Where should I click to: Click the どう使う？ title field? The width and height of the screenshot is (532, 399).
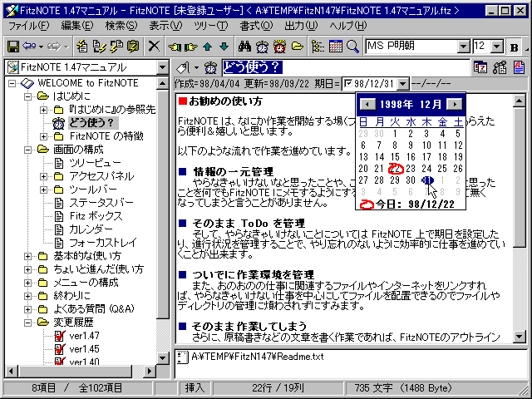click(346, 67)
